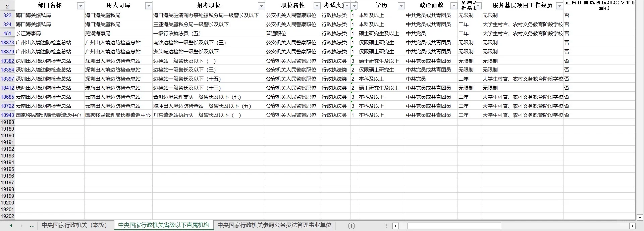Go to previous sheet tabs arrow
This screenshot has height=231, width=644.
(x=11, y=226)
